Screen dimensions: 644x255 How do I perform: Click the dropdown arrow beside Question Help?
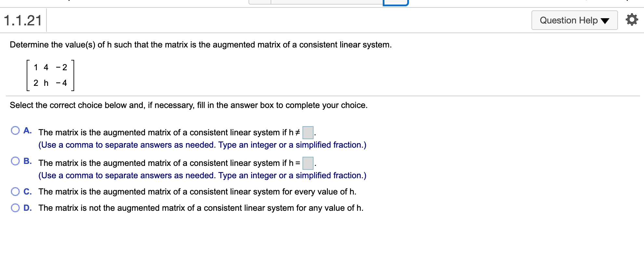tap(605, 20)
